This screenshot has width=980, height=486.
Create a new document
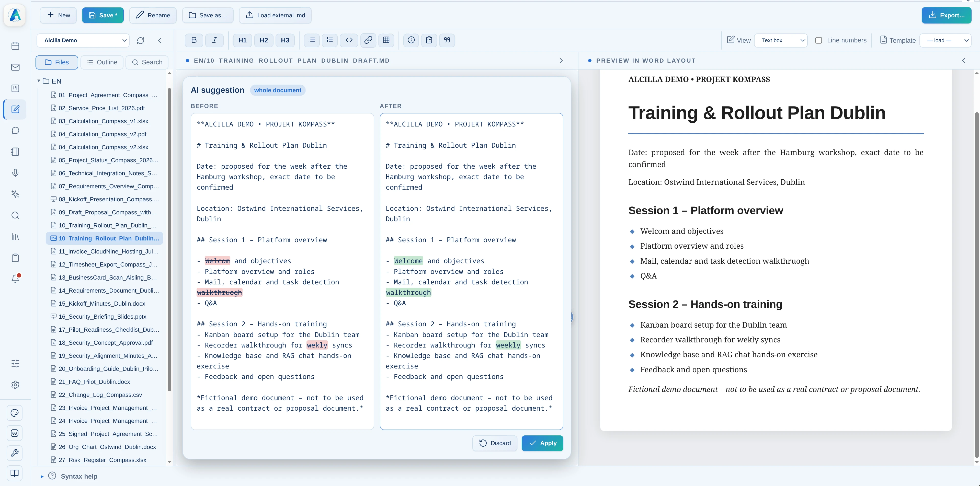tap(58, 15)
